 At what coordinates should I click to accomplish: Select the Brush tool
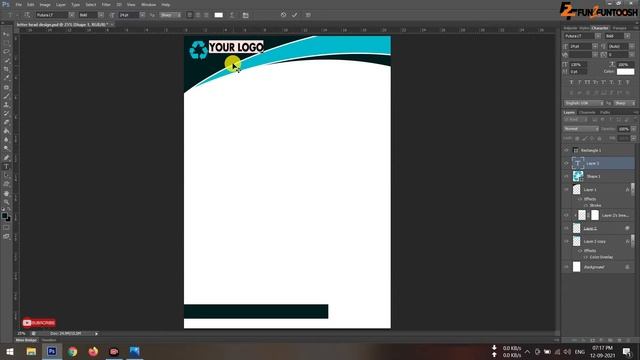[x=6, y=96]
